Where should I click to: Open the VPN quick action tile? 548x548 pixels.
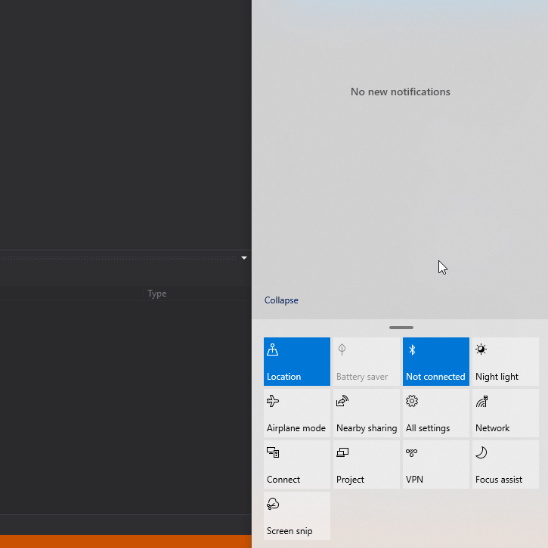click(x=436, y=464)
